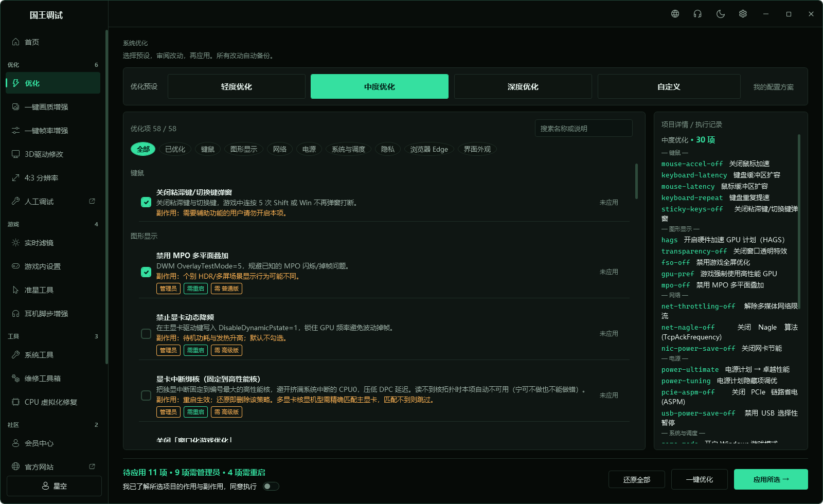This screenshot has width=823, height=504.
Task: Uncheck 禁用 MPO 多平面叠加 checkbox
Action: pyautogui.click(x=146, y=272)
